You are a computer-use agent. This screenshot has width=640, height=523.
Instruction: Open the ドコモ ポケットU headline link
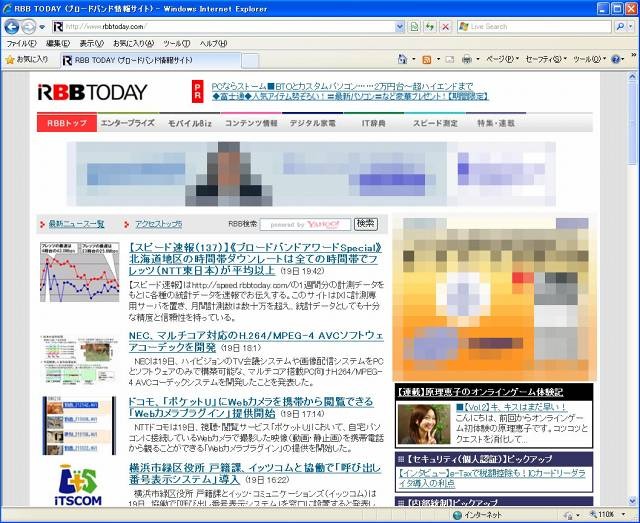[251, 407]
